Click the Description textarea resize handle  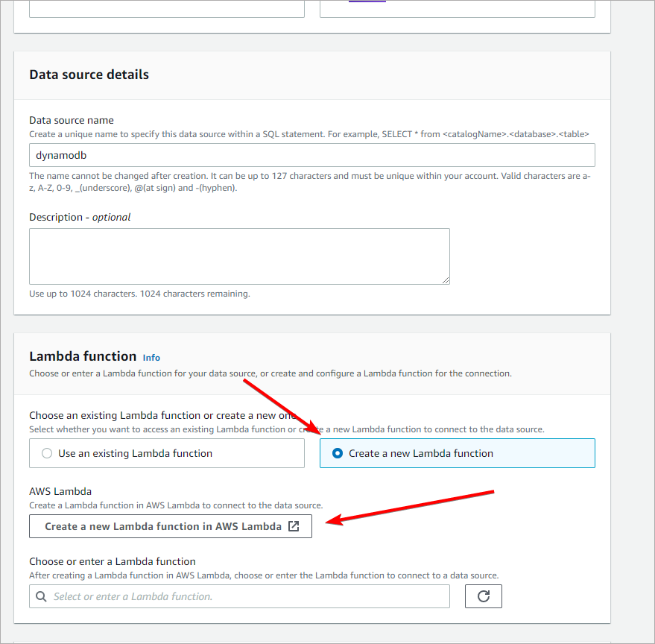[x=445, y=280]
